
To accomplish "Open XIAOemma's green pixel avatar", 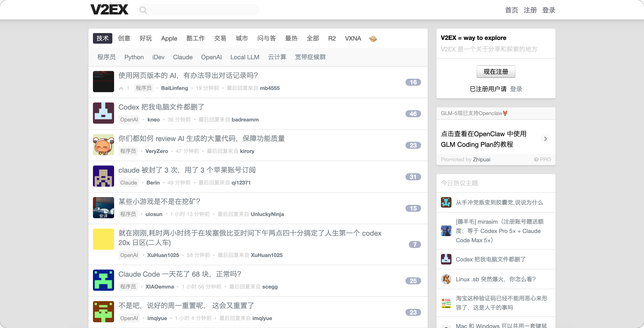I will coord(104,280).
